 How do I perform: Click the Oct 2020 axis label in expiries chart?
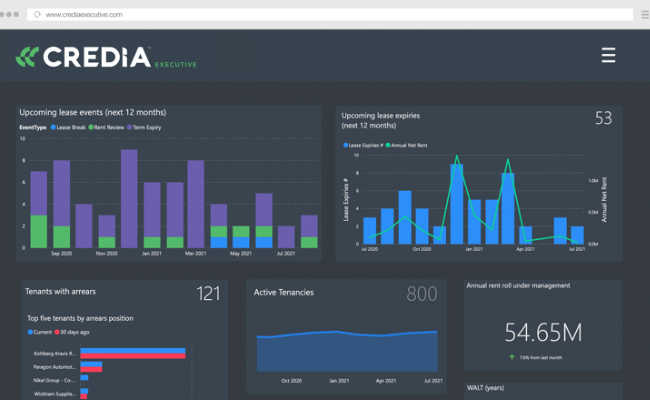pos(422,249)
